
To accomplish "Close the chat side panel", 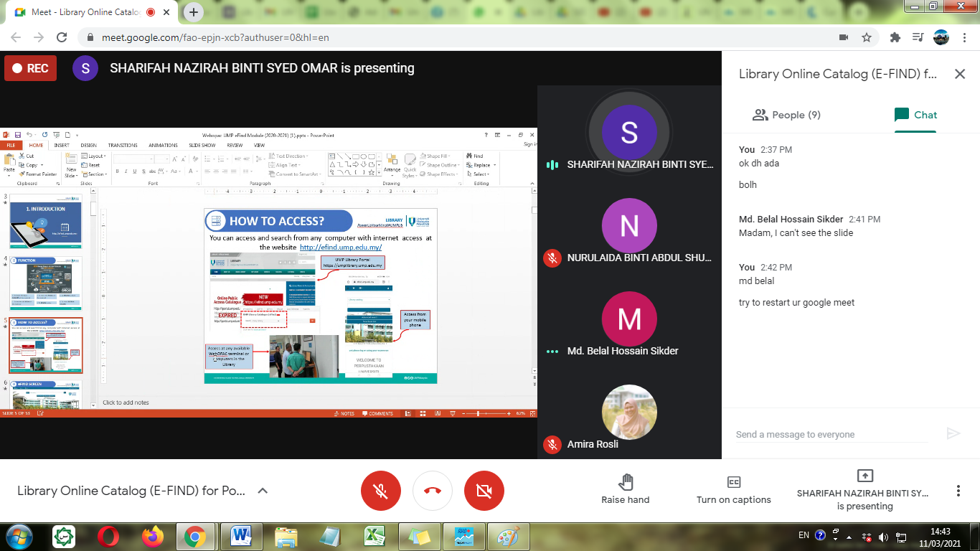I will pos(959,73).
